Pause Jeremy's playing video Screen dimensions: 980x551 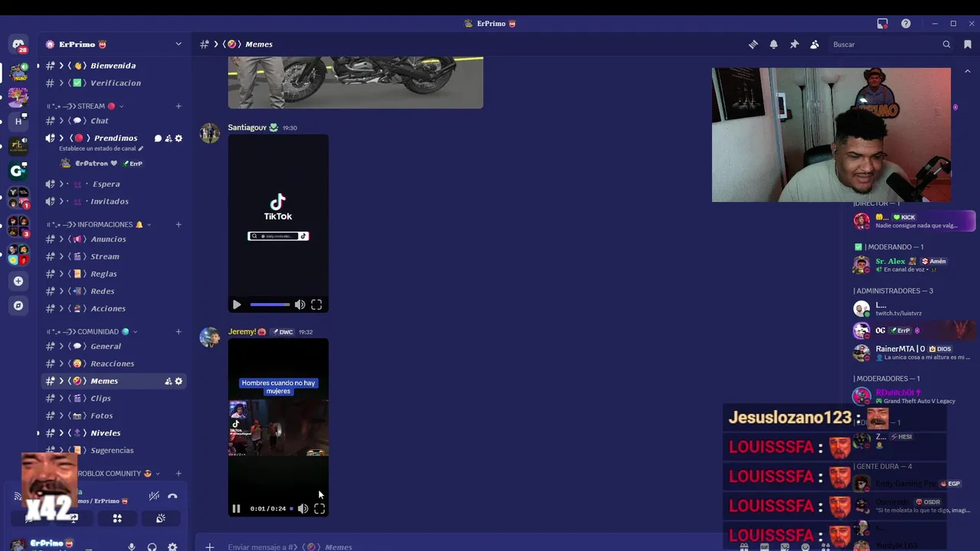[x=237, y=508]
